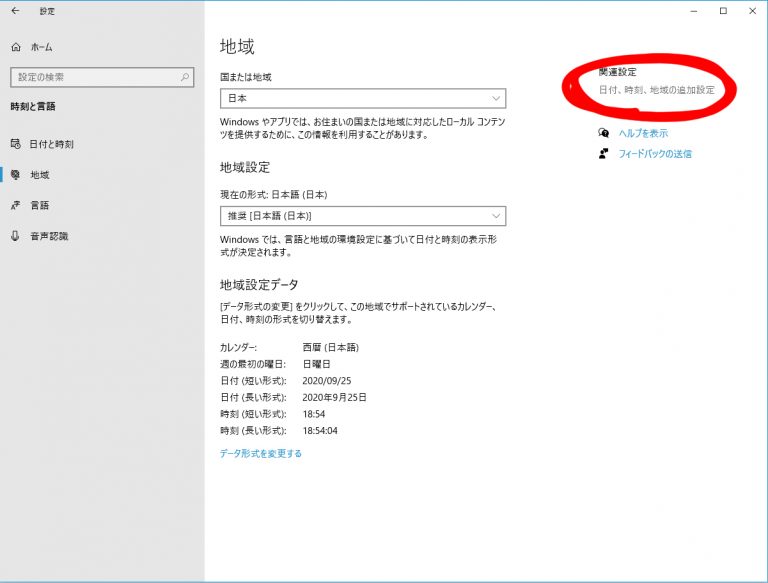The image size is (768, 583).
Task: Select the 地域 sidebar item
Action: click(x=40, y=175)
